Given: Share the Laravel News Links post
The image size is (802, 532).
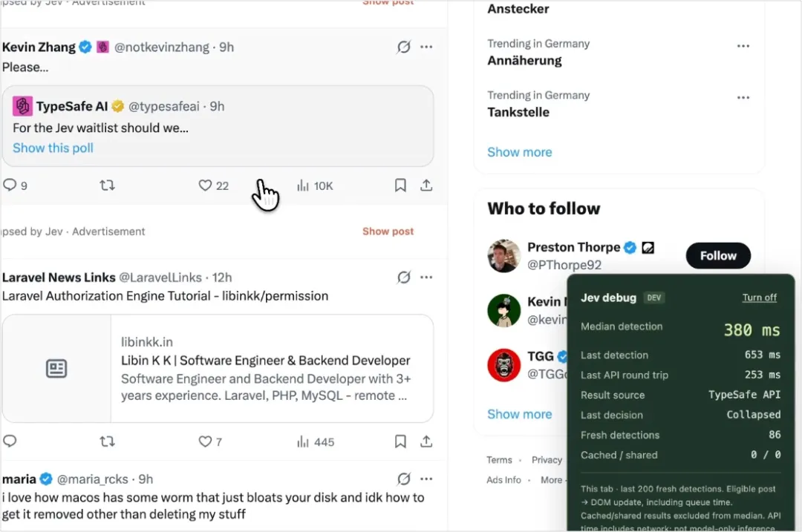Looking at the screenshot, I should [x=426, y=441].
